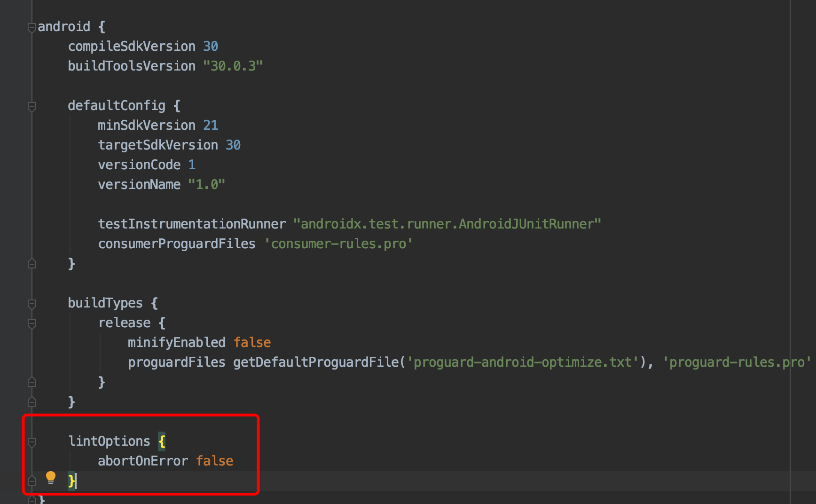Click the buildTypes keyword

point(105,303)
